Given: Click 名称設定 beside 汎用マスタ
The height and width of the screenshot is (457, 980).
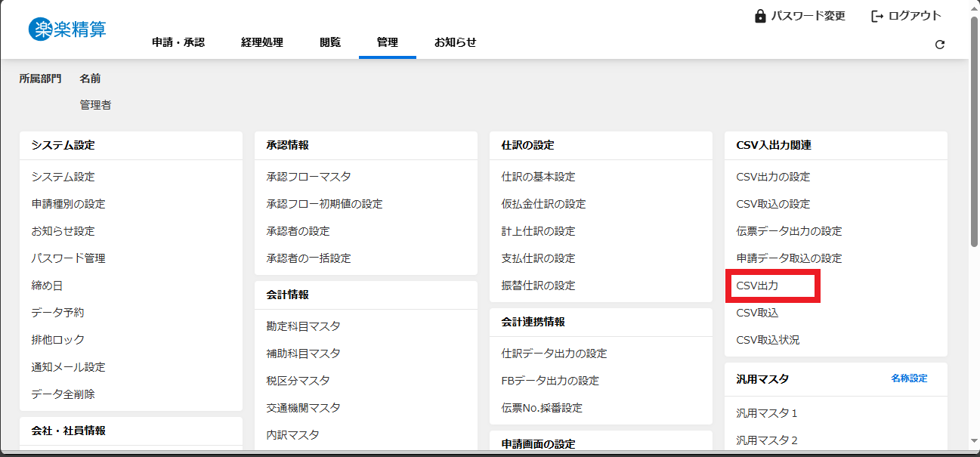Looking at the screenshot, I should pos(909,378).
